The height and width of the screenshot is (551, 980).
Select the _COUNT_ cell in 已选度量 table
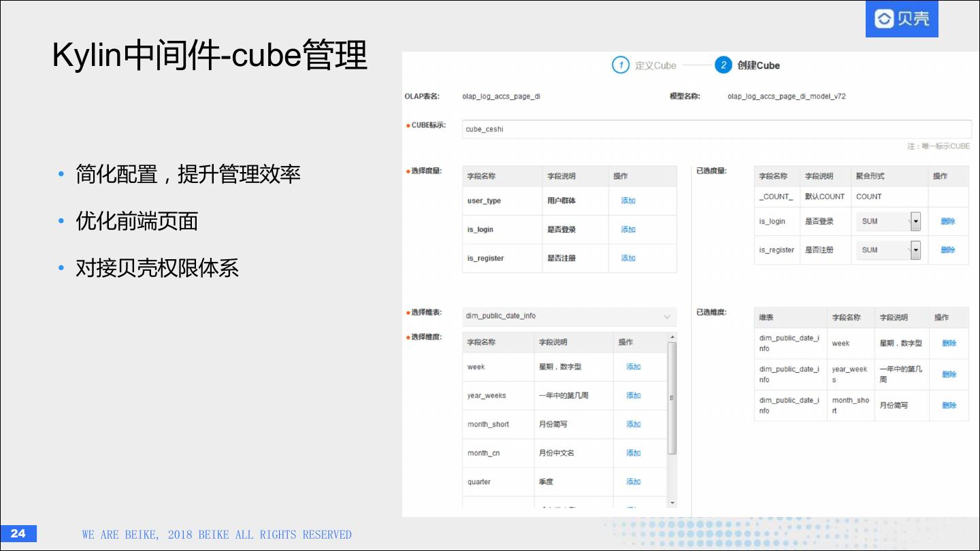[777, 197]
